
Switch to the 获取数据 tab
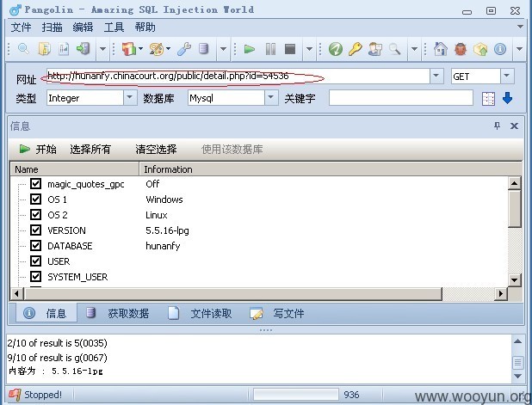click(x=117, y=313)
